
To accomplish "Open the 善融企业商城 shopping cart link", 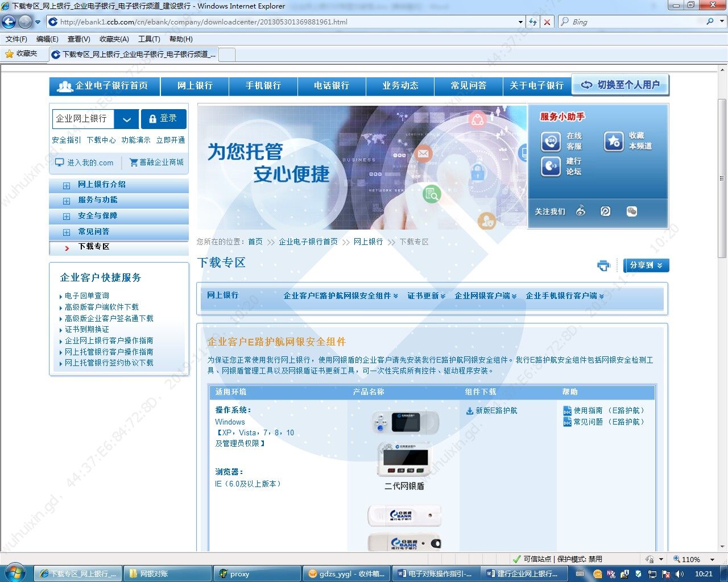I will [x=156, y=162].
